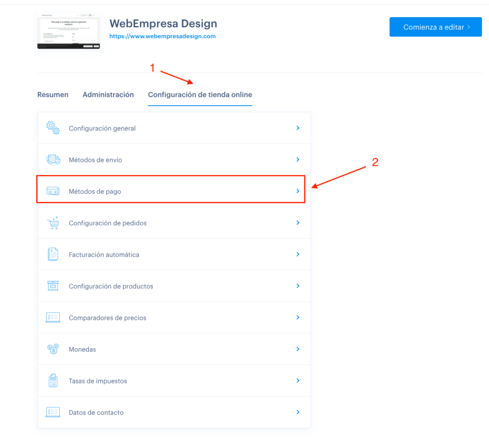Viewport: 489px width, 448px height.
Task: Click the credit card icon for Métodos de pago
Action: pos(53,191)
